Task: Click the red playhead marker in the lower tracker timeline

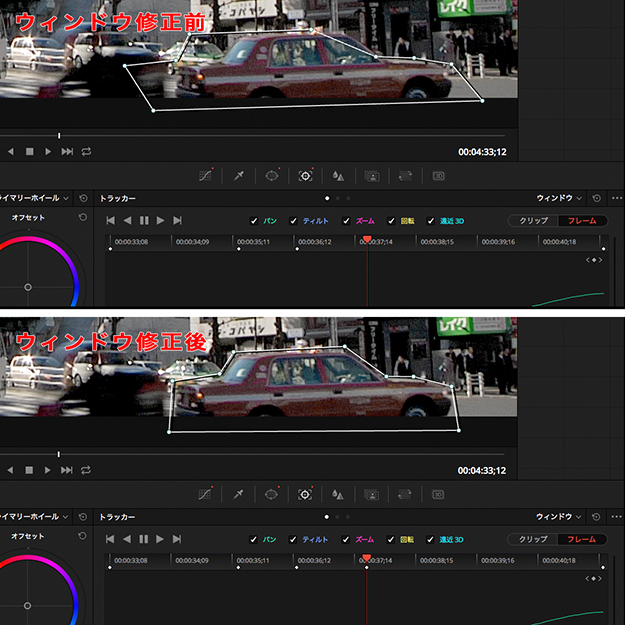Action: point(367,557)
